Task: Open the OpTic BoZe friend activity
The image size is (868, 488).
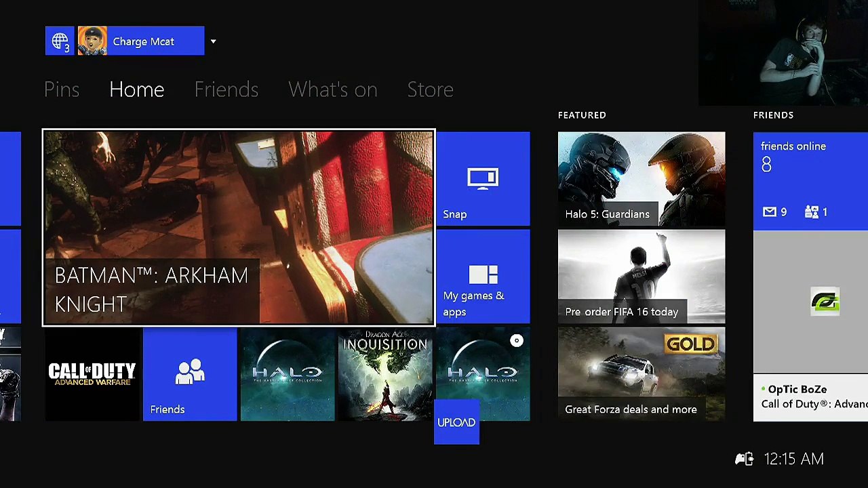Action: (810, 397)
